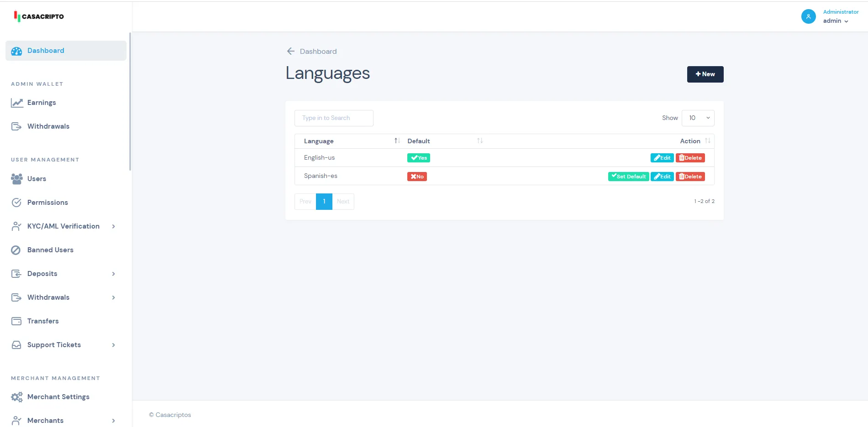Click the Permissions checkmark icon
The height and width of the screenshot is (427, 868).
16,203
